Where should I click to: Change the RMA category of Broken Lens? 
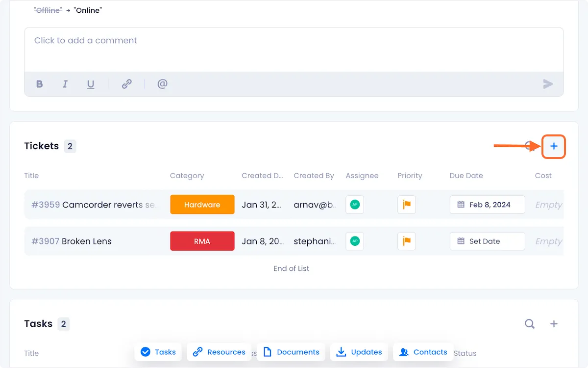pos(202,241)
